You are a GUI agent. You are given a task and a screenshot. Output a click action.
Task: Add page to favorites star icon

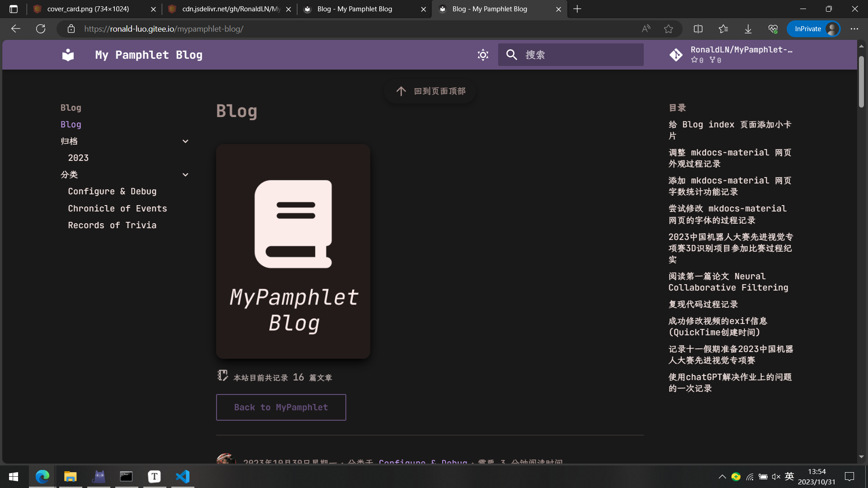(668, 29)
